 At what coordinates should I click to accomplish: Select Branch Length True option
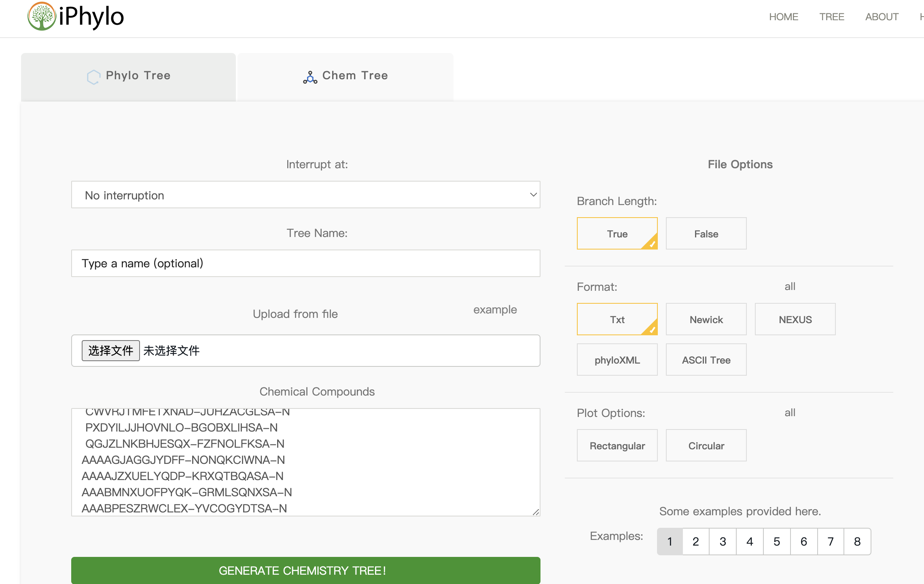(617, 234)
